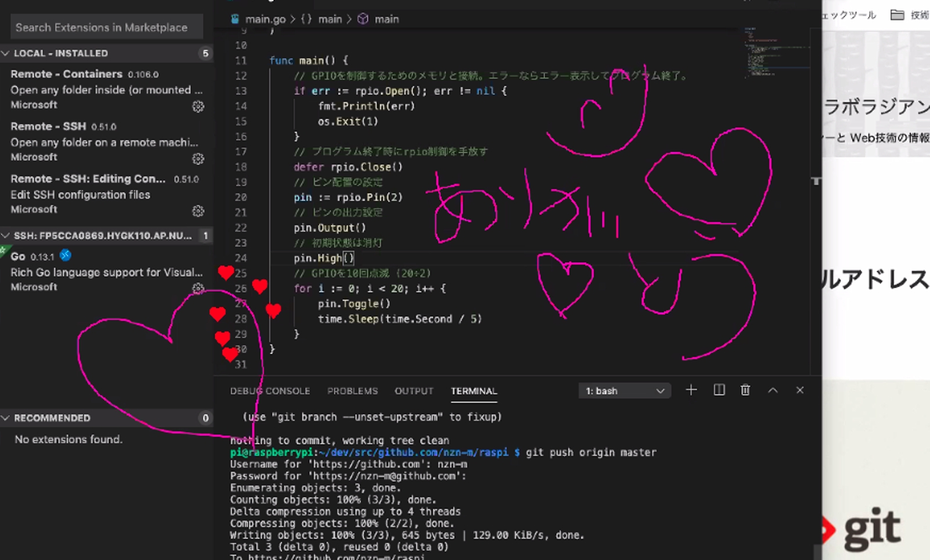This screenshot has height=560, width=930.
Task: Open Go extension entry
Action: point(107,271)
